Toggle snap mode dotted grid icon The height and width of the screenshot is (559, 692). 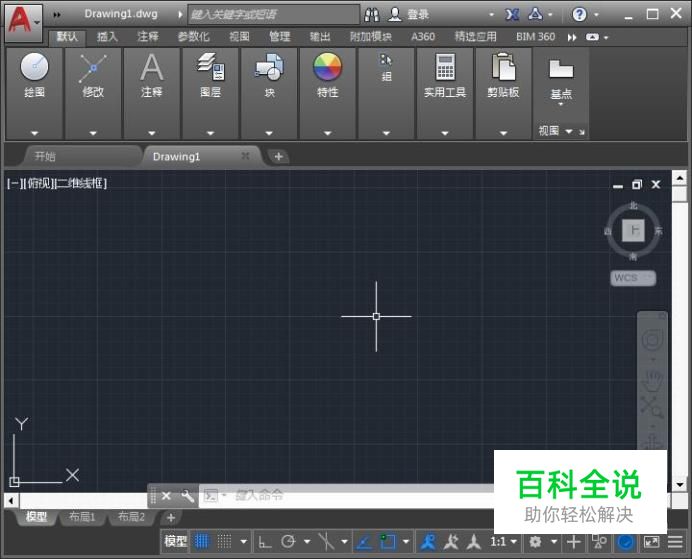(x=224, y=541)
